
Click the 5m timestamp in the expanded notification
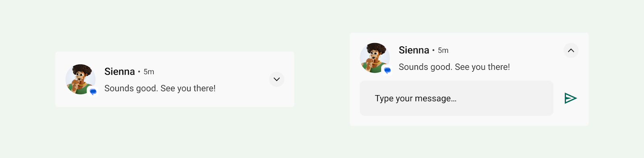click(443, 50)
